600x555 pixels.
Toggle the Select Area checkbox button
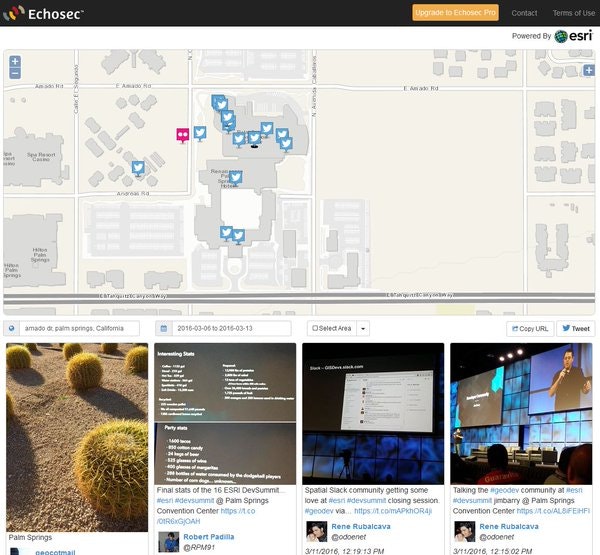point(332,328)
